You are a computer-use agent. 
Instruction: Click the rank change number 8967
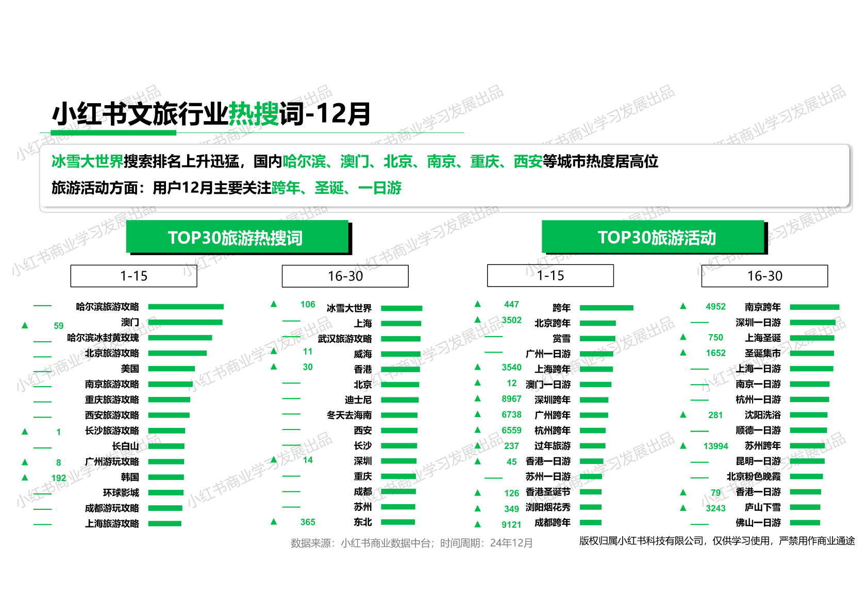point(511,399)
